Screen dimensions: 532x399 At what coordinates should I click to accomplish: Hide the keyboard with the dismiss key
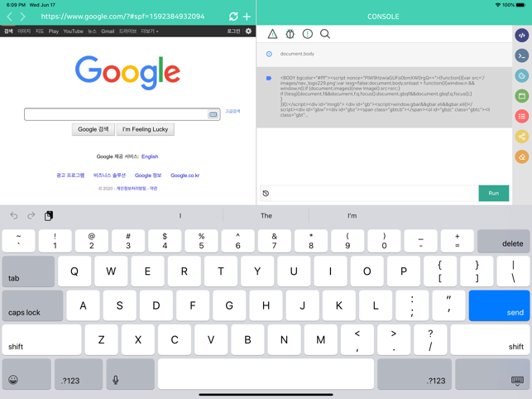tap(492, 374)
